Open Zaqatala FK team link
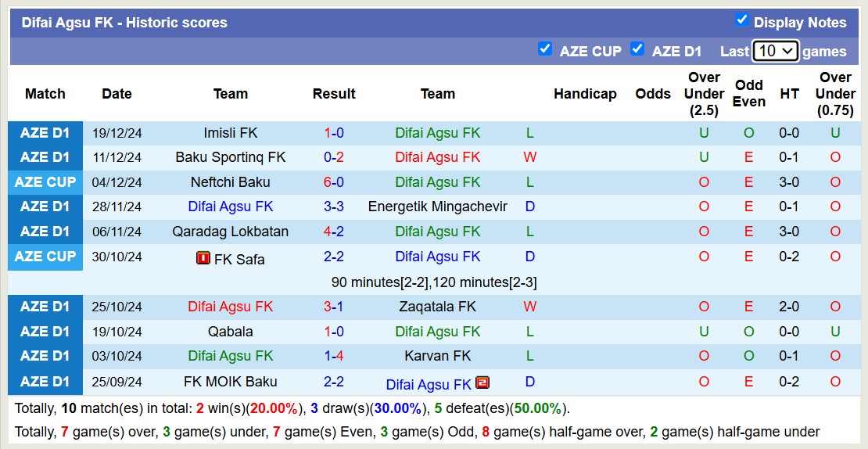This screenshot has width=868, height=449. 438,307
